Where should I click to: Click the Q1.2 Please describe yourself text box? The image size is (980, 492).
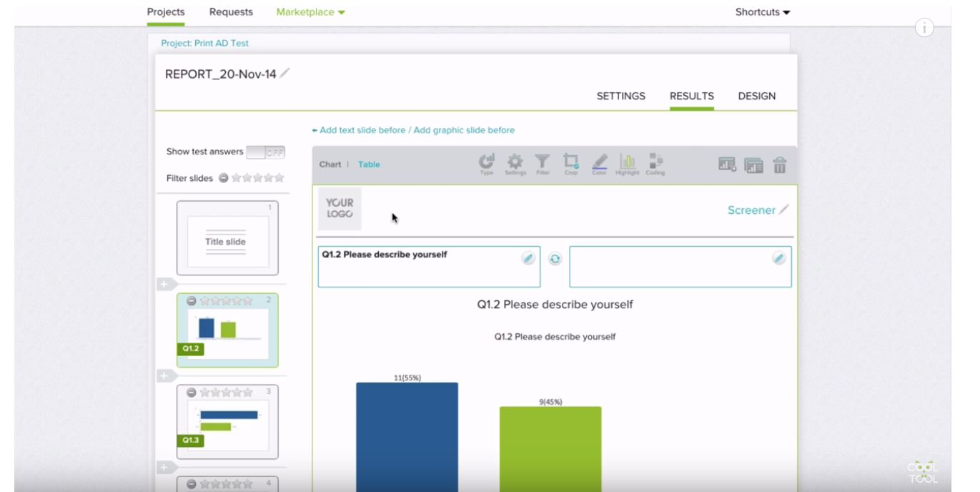[x=429, y=267]
